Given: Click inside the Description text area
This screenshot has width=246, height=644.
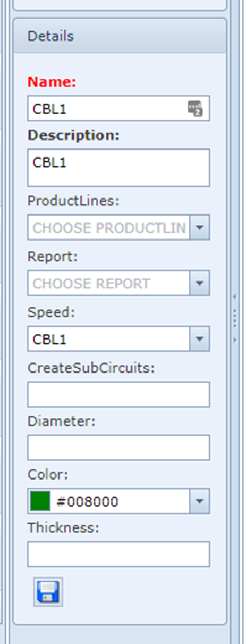Looking at the screenshot, I should (118, 168).
